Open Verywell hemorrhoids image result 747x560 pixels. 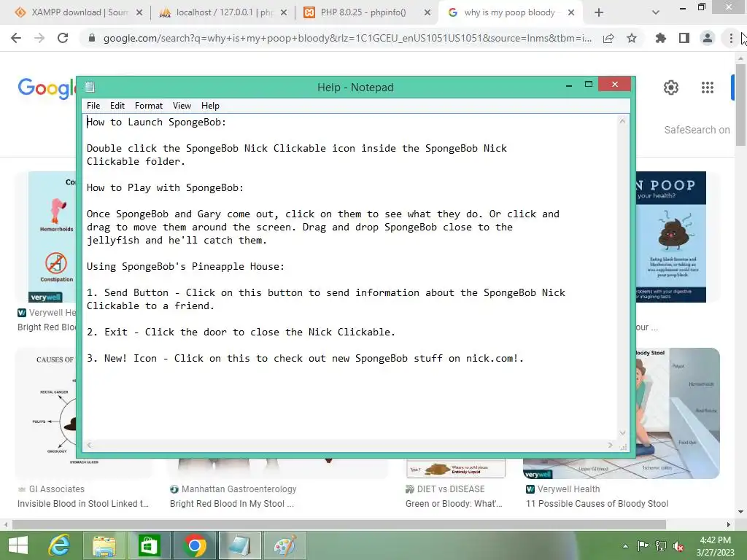(52, 237)
